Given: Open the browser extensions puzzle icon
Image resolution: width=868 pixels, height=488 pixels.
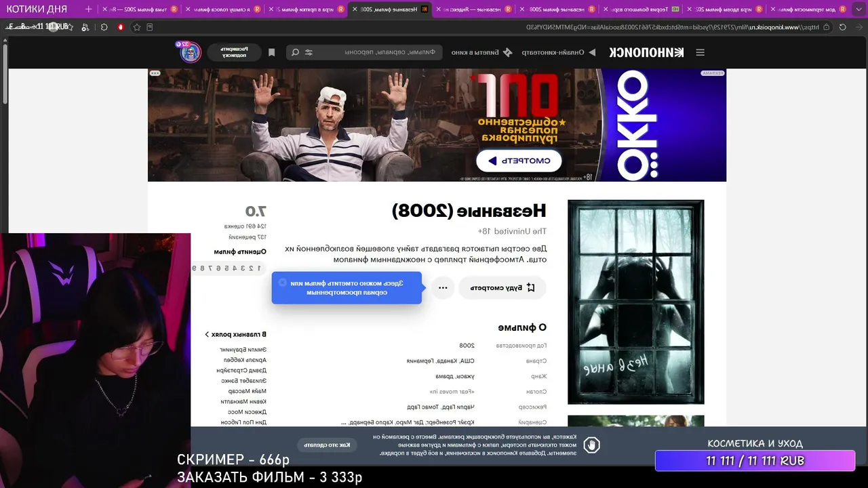Looking at the screenshot, I should [104, 27].
